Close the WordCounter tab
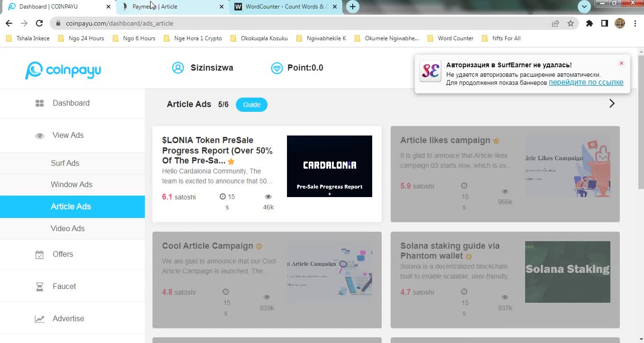 335,7
